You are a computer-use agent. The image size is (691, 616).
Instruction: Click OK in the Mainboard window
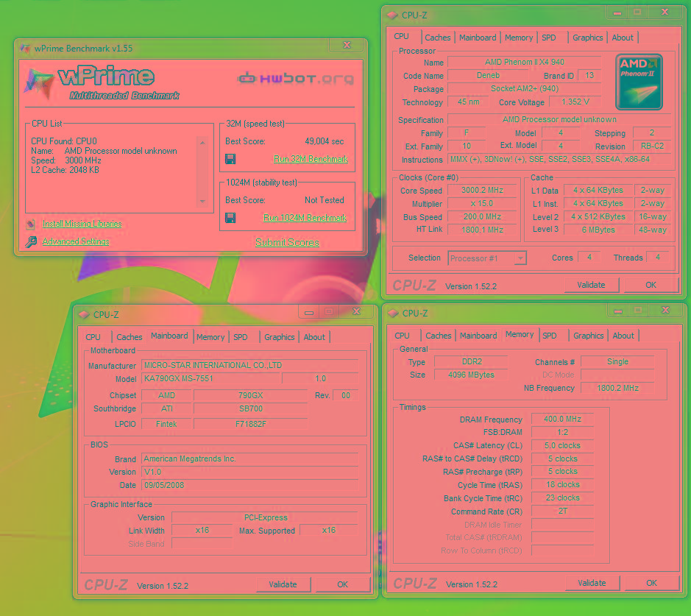pyautogui.click(x=342, y=584)
